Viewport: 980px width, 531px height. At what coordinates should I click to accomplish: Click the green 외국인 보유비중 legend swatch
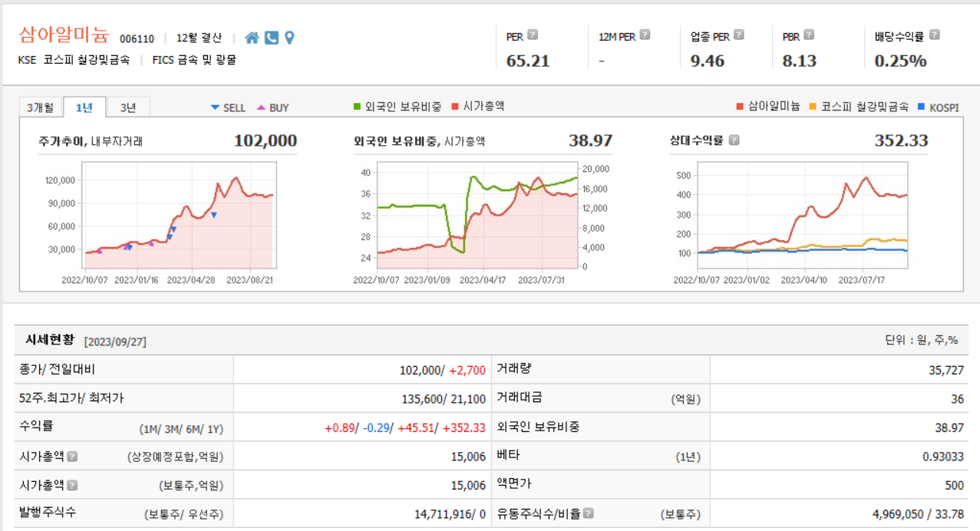[x=357, y=107]
